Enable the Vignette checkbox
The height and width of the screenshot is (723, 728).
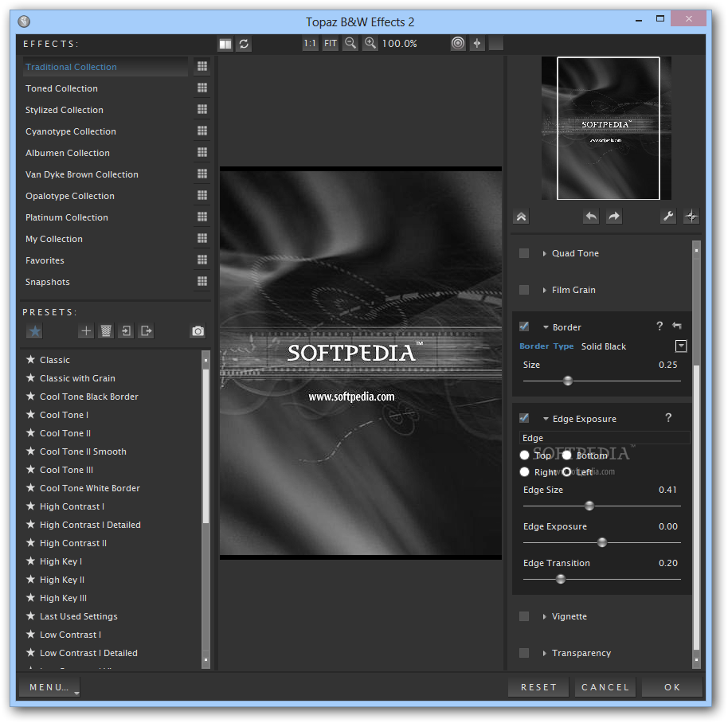pos(524,616)
